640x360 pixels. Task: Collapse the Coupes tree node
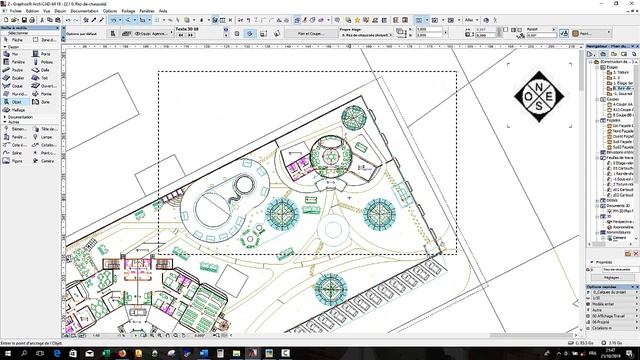click(x=597, y=99)
